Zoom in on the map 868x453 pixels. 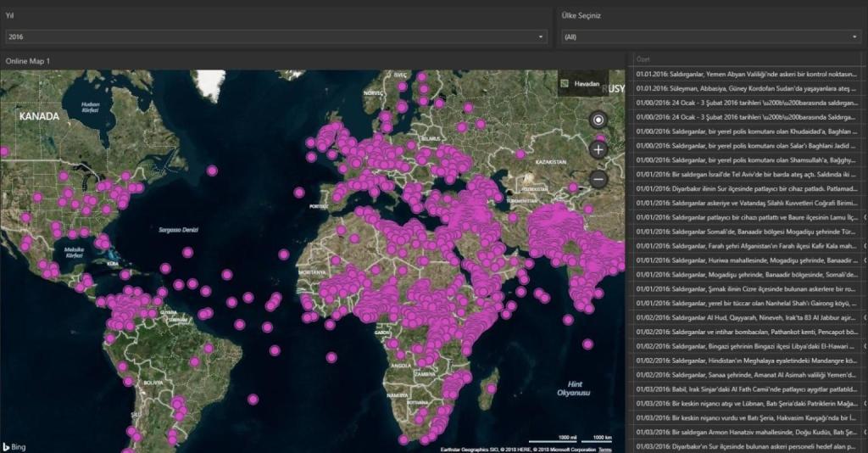click(x=598, y=149)
